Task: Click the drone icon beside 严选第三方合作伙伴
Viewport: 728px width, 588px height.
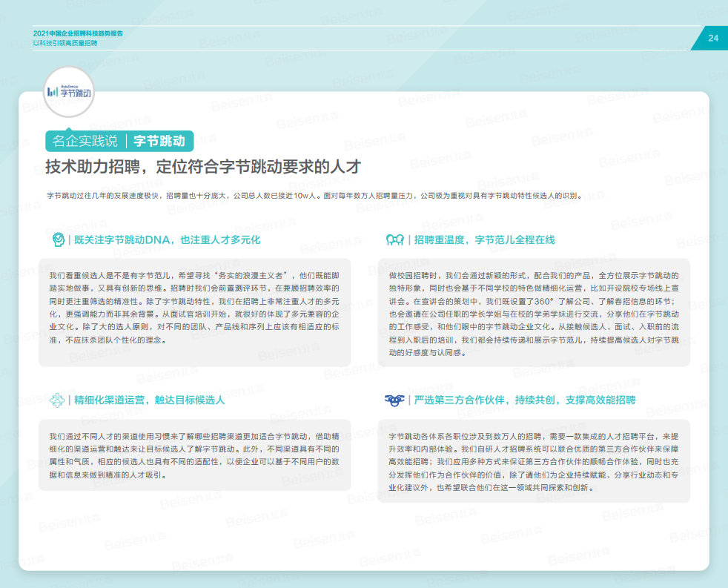Action: point(394,400)
